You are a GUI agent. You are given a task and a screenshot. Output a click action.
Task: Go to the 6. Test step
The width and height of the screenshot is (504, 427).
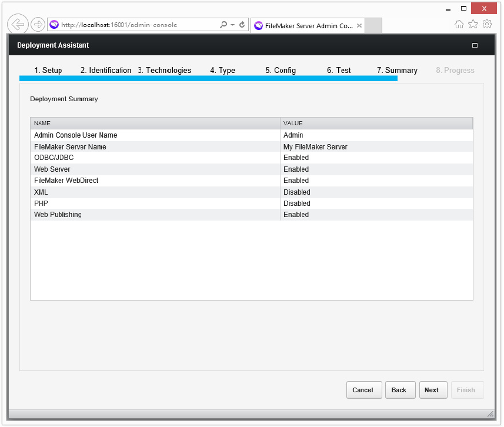[x=339, y=70]
